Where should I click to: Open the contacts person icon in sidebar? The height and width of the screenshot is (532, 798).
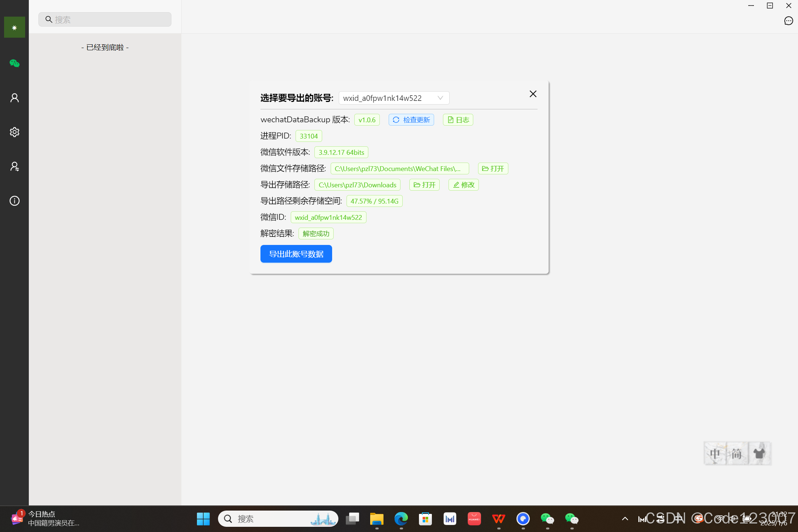(14, 98)
